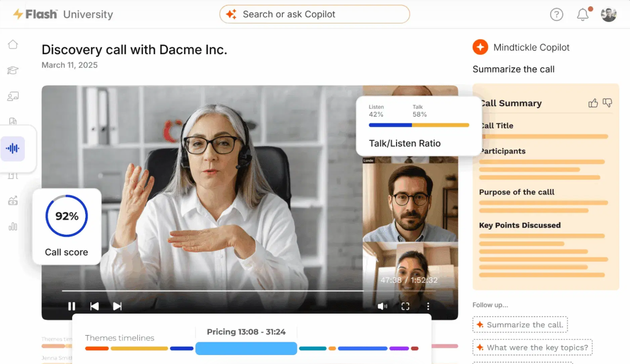Give thumbs down to Call Summary
630x364 pixels.
point(607,103)
